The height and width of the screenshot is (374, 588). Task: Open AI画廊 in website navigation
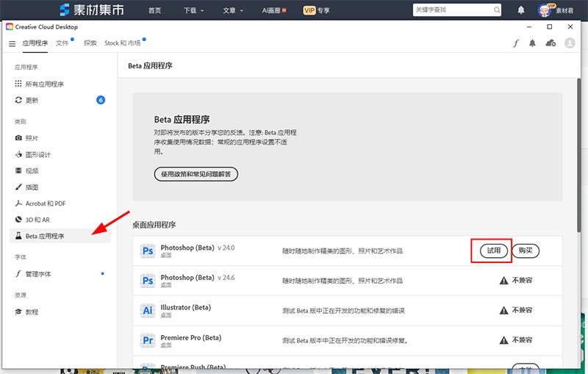(x=273, y=10)
